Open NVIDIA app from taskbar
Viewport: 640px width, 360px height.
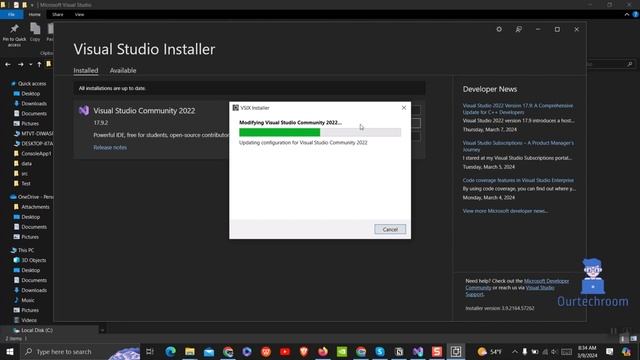coord(342,351)
